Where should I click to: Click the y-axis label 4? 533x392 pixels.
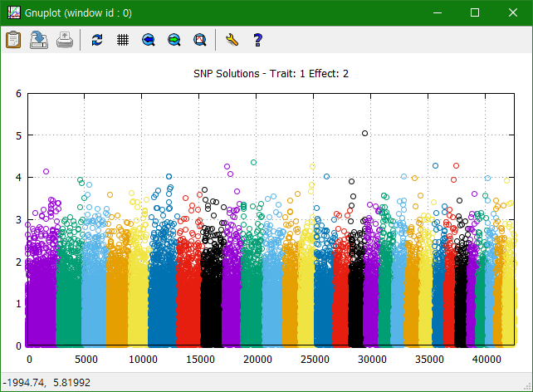coord(19,178)
